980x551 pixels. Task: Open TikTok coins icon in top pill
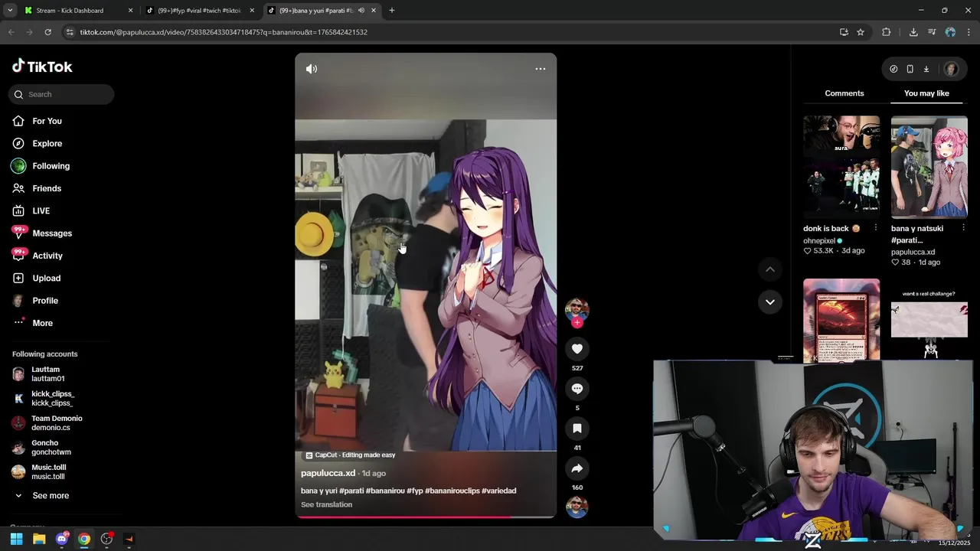click(893, 69)
